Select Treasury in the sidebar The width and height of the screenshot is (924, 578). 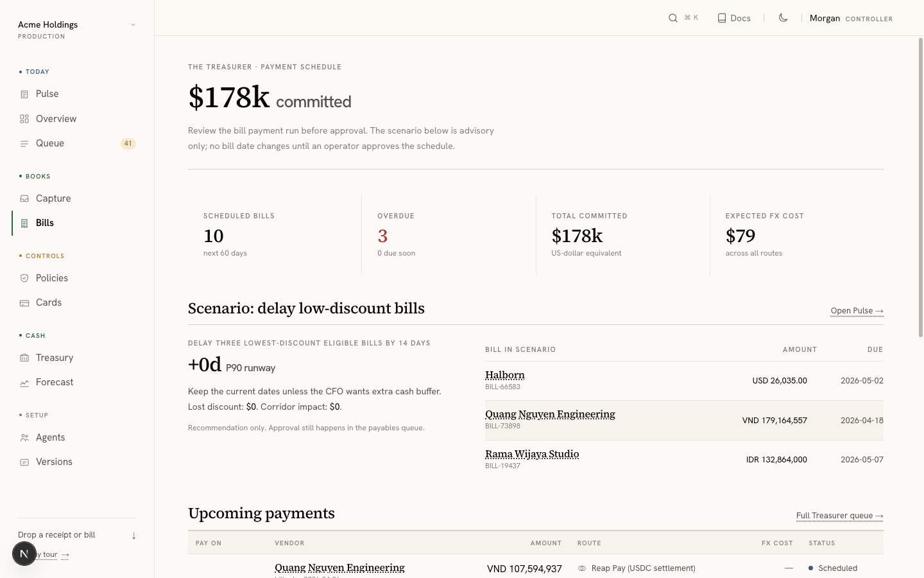(77, 358)
